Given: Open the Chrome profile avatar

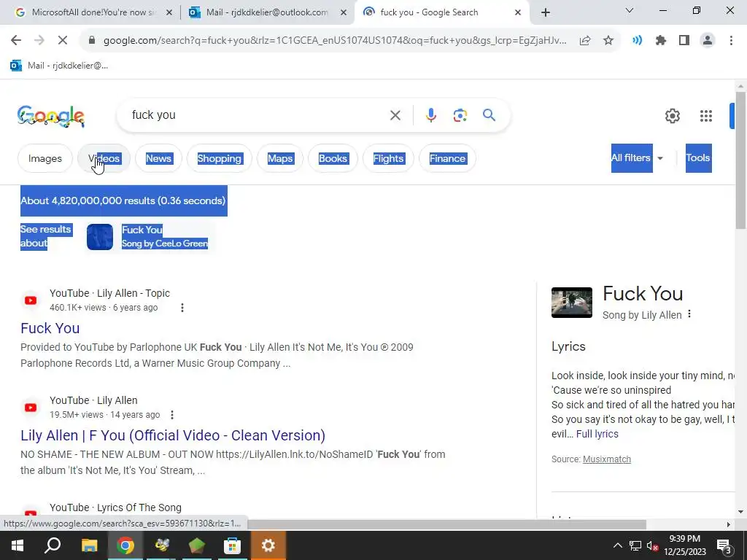Looking at the screenshot, I should pyautogui.click(x=708, y=41).
